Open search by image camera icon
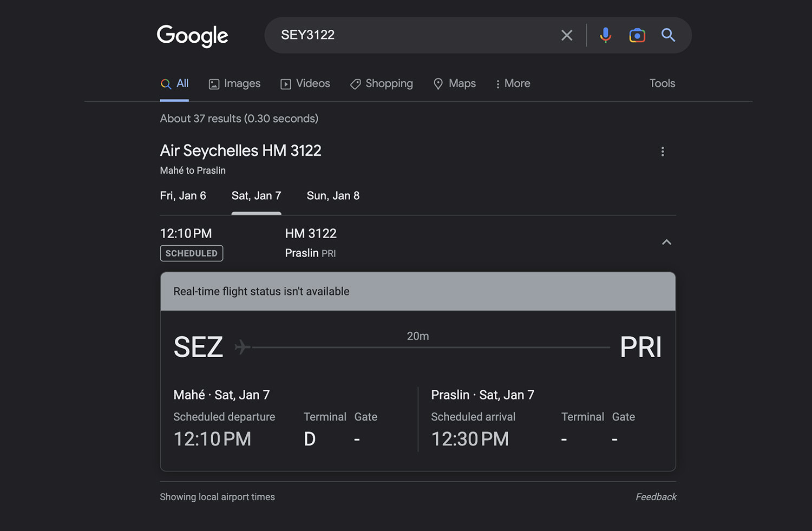Image resolution: width=812 pixels, height=531 pixels. [x=637, y=35]
